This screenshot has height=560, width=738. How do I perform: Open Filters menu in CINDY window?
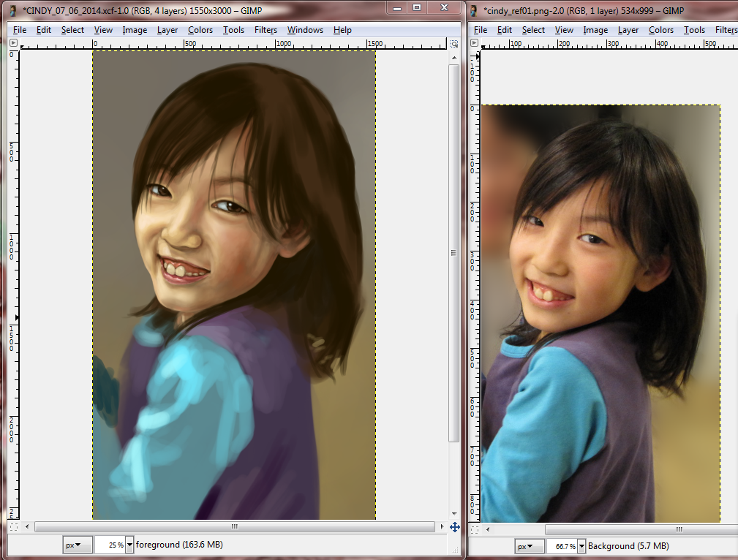(266, 30)
